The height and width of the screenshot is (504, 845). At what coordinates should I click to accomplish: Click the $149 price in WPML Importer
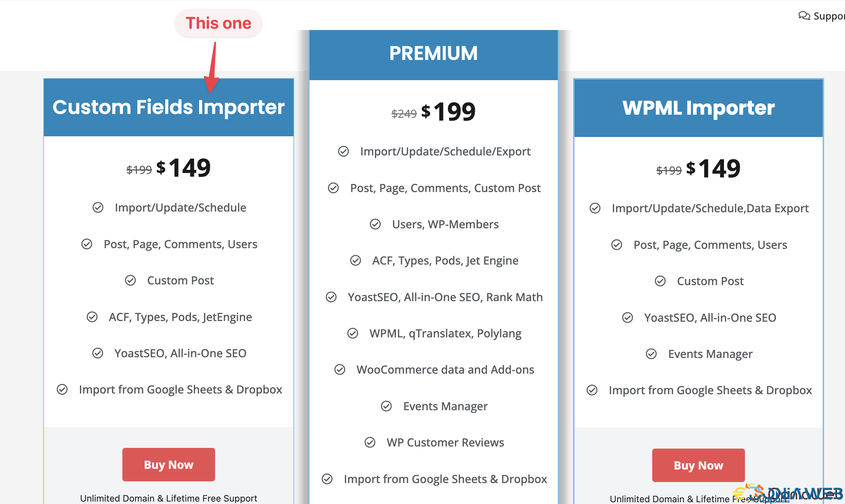point(713,168)
